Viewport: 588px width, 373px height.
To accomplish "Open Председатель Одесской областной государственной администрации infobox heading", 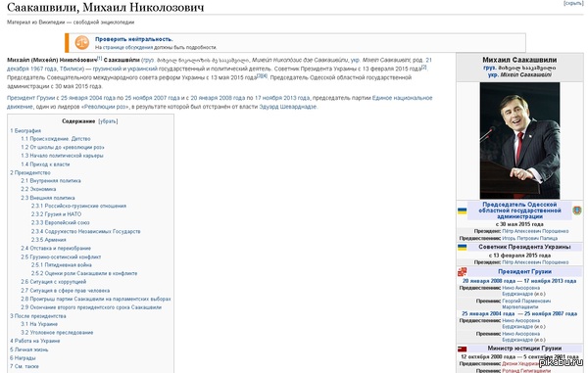I will 519,210.
